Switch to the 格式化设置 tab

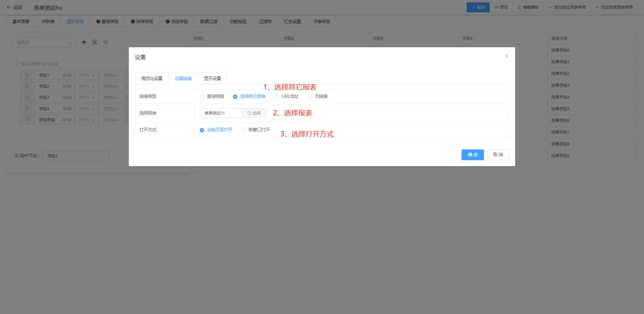[151, 78]
